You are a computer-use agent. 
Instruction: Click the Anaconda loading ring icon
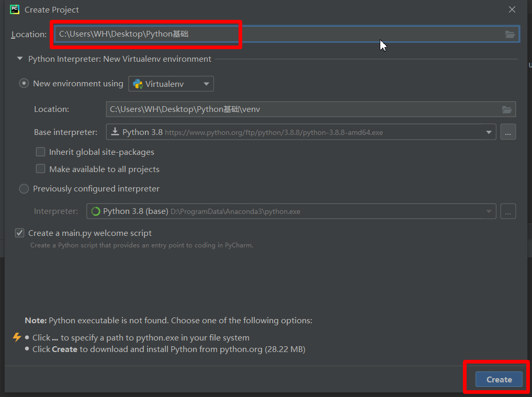pyautogui.click(x=96, y=211)
